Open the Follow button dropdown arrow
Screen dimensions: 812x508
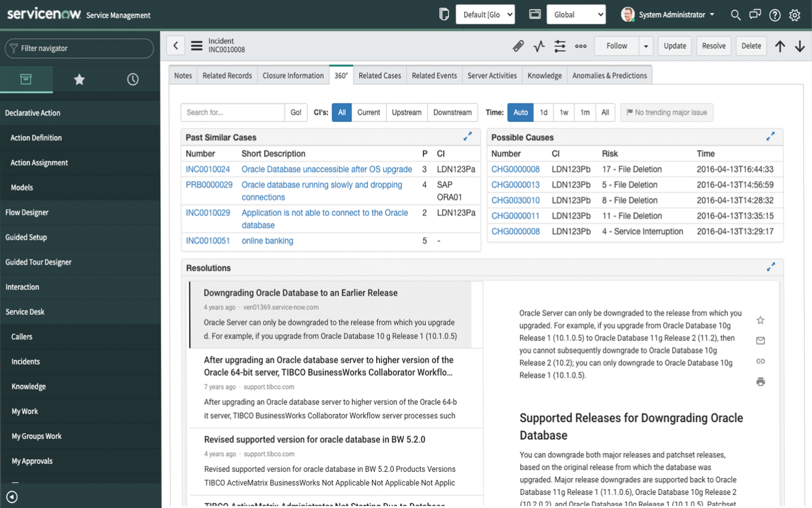(x=646, y=46)
